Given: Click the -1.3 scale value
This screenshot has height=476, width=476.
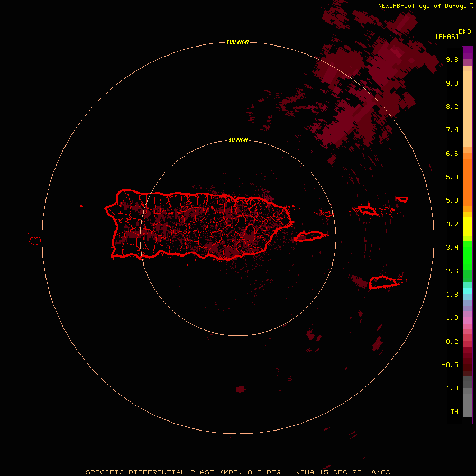Looking at the screenshot, I should pyautogui.click(x=450, y=388).
